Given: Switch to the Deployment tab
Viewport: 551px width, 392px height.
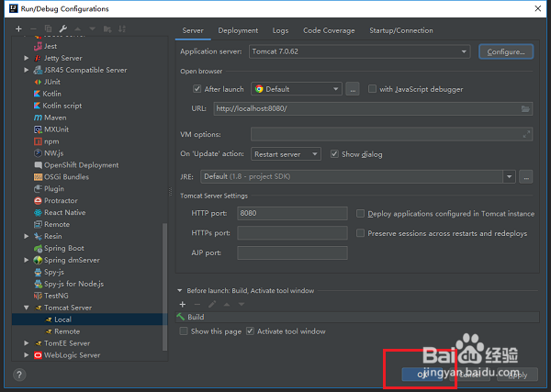Looking at the screenshot, I should point(238,30).
